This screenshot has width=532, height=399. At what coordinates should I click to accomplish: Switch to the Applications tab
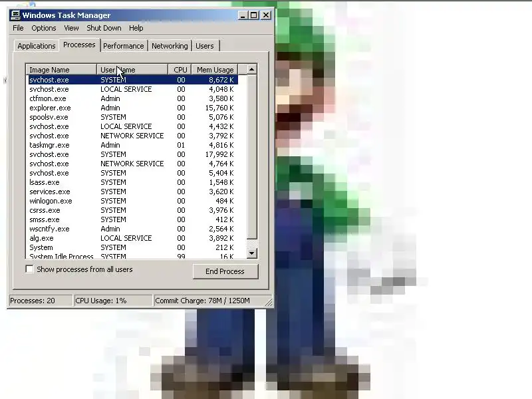pyautogui.click(x=37, y=46)
